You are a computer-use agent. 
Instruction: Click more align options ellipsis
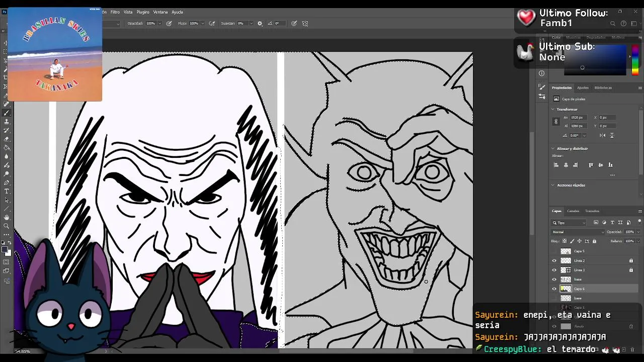[612, 175]
